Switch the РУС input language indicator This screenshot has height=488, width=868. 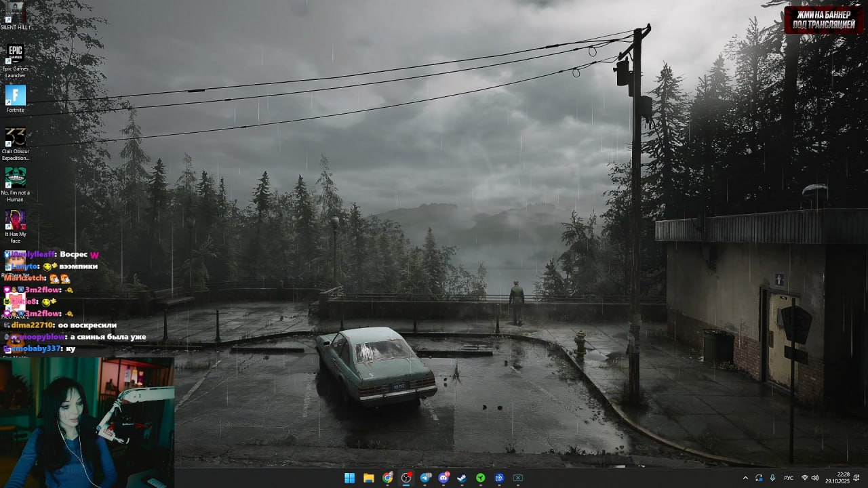789,478
